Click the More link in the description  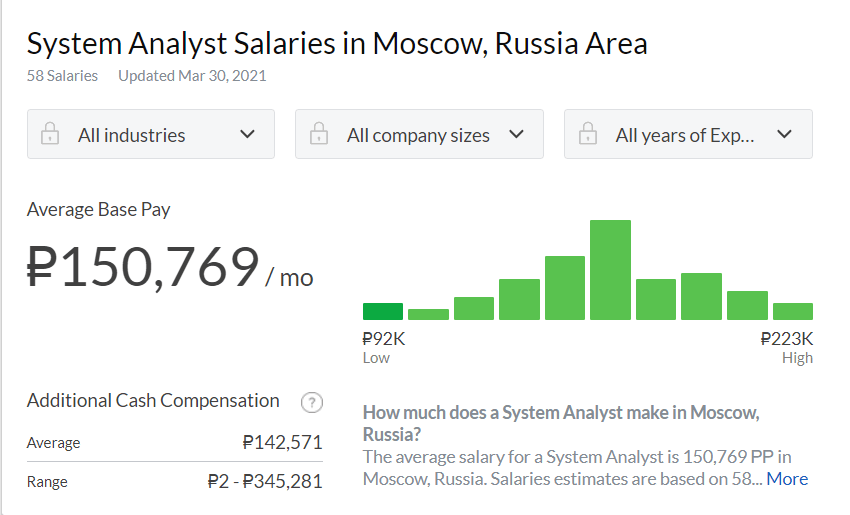click(x=787, y=479)
